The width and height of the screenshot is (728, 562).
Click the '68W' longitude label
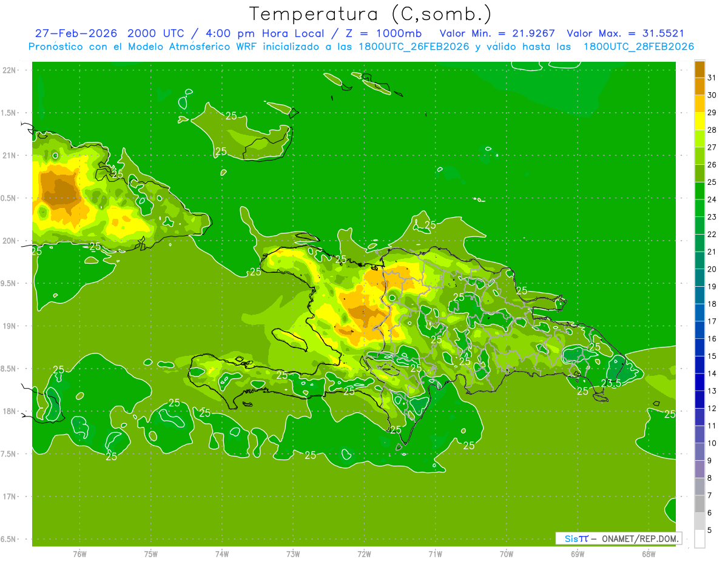(x=649, y=554)
